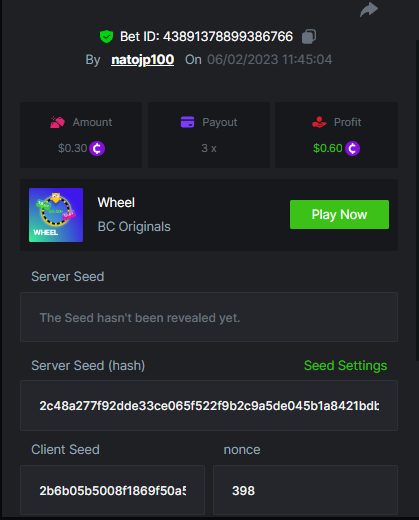The height and width of the screenshot is (520, 419).
Task: Click the green verified shield icon
Action: (106, 36)
